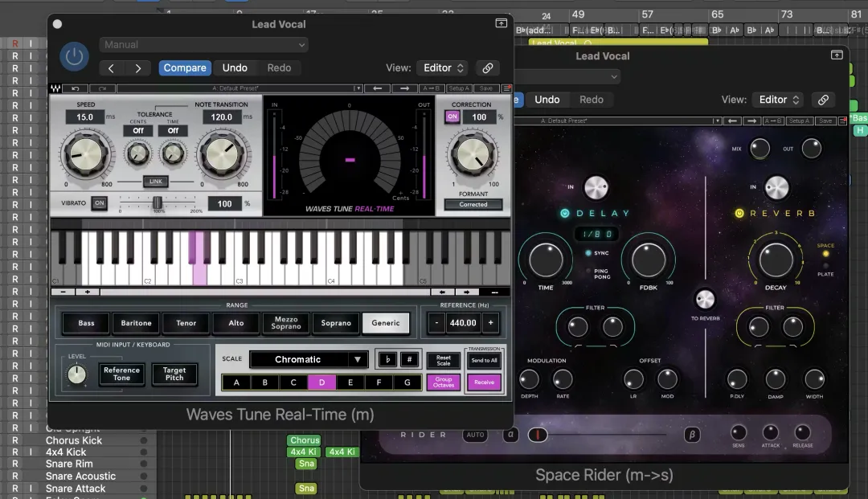Click keyboard zoom out minus button
The image size is (868, 499).
[63, 292]
